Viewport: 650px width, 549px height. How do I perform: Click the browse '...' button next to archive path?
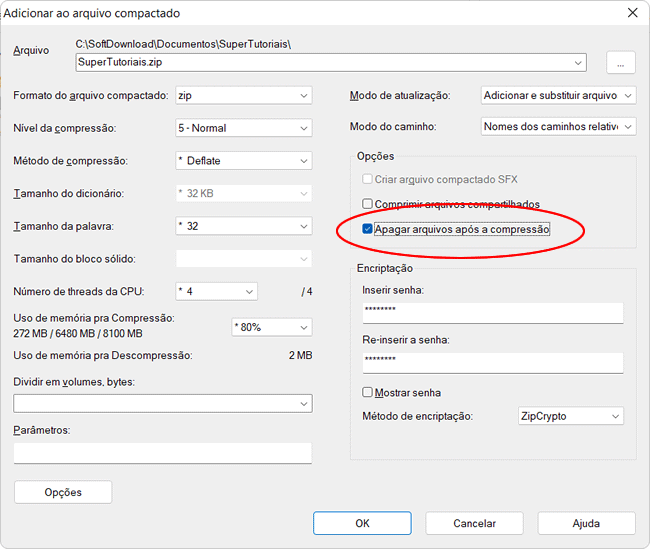click(x=620, y=62)
